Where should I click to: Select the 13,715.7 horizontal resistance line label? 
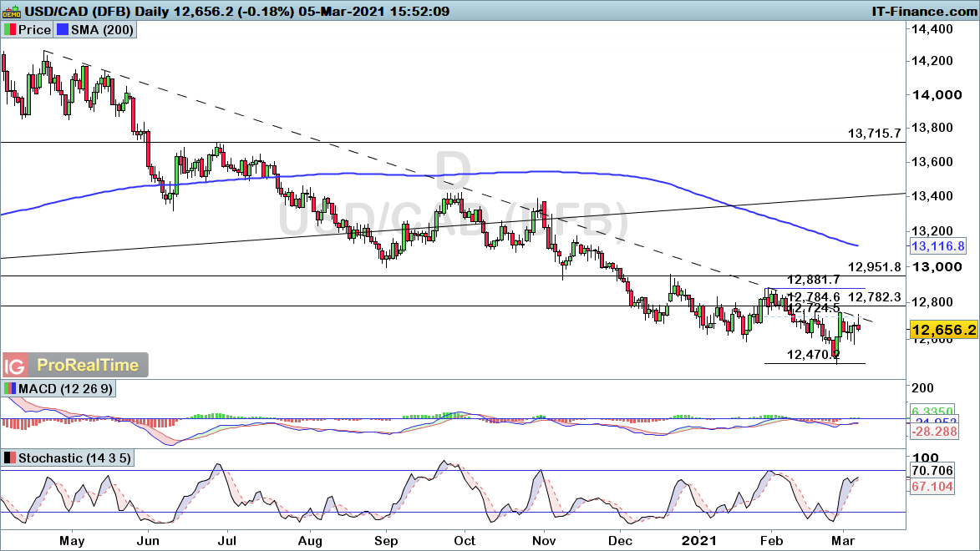874,133
